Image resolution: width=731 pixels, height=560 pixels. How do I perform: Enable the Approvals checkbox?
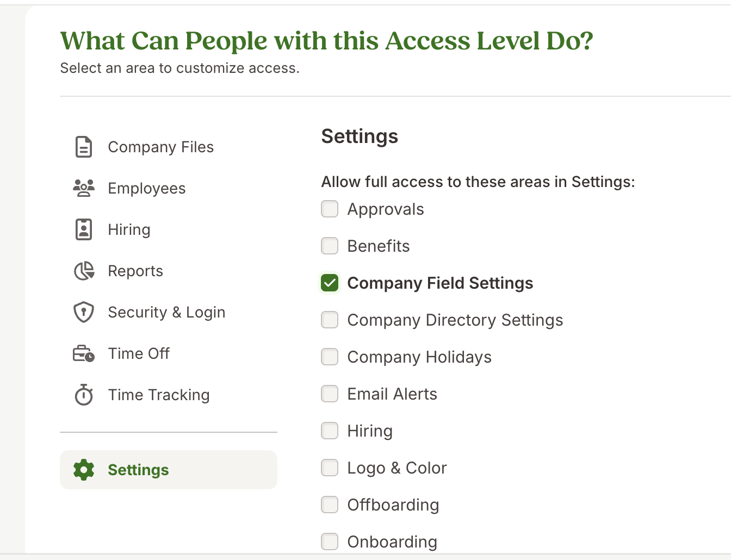pos(330,209)
